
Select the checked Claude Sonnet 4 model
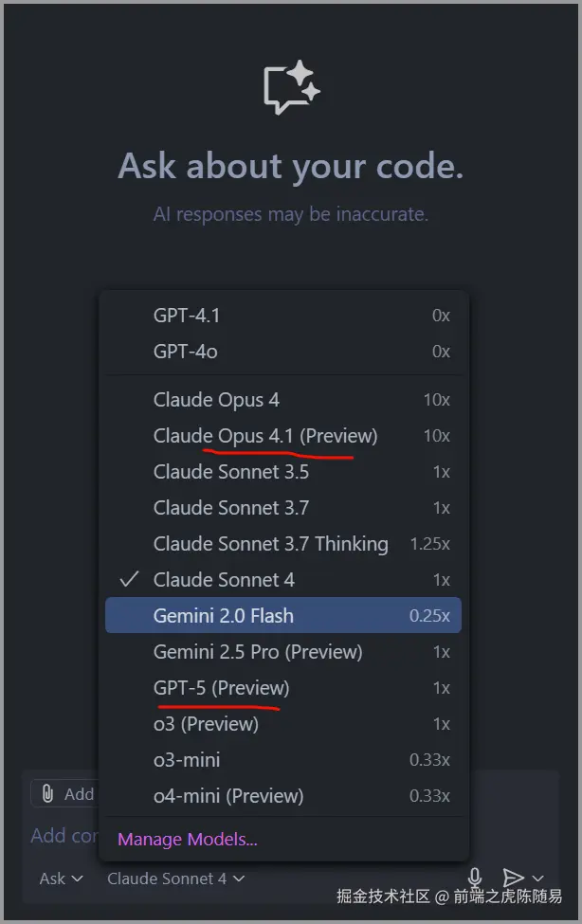click(x=224, y=579)
